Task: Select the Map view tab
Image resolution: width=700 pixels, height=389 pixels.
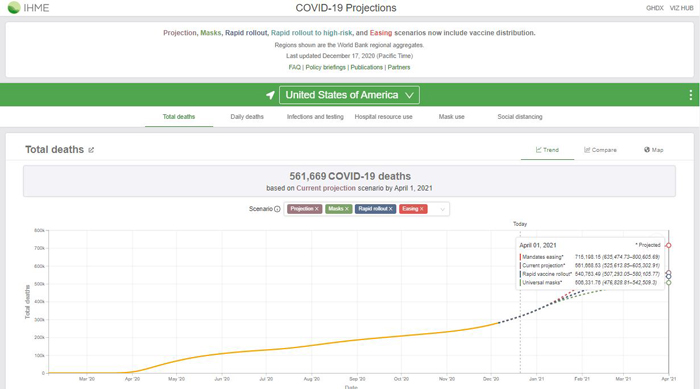Action: pos(654,150)
